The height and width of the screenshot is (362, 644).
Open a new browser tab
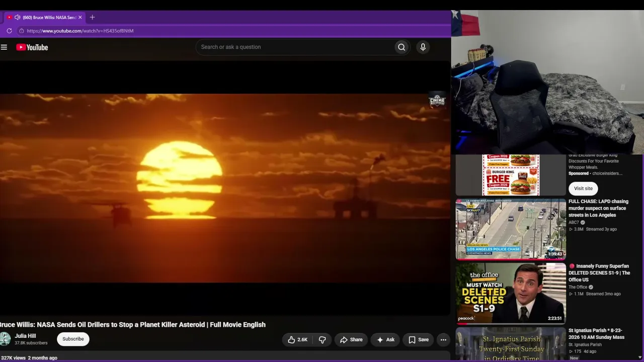click(x=92, y=17)
